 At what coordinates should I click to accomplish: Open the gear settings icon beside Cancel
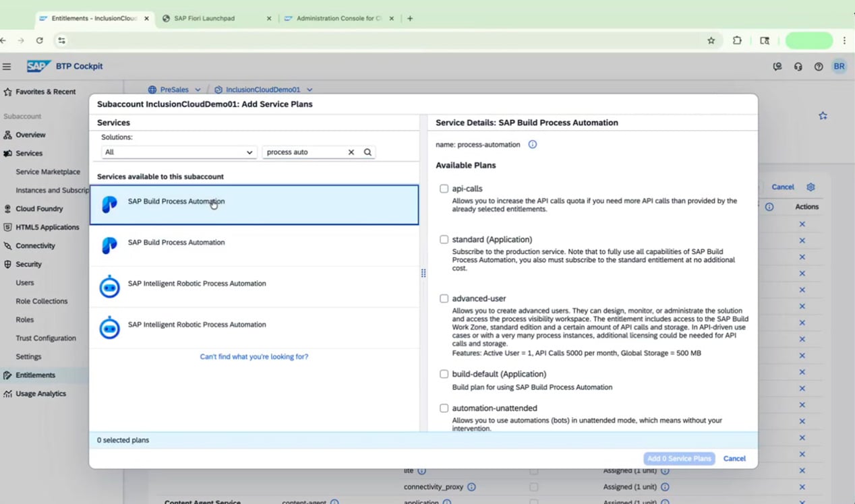pos(811,187)
